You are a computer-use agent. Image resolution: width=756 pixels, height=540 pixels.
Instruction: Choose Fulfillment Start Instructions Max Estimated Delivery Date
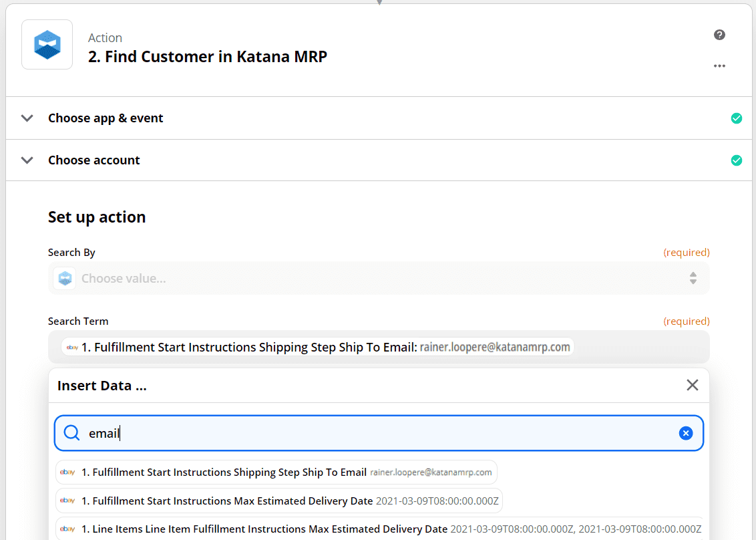(x=279, y=501)
